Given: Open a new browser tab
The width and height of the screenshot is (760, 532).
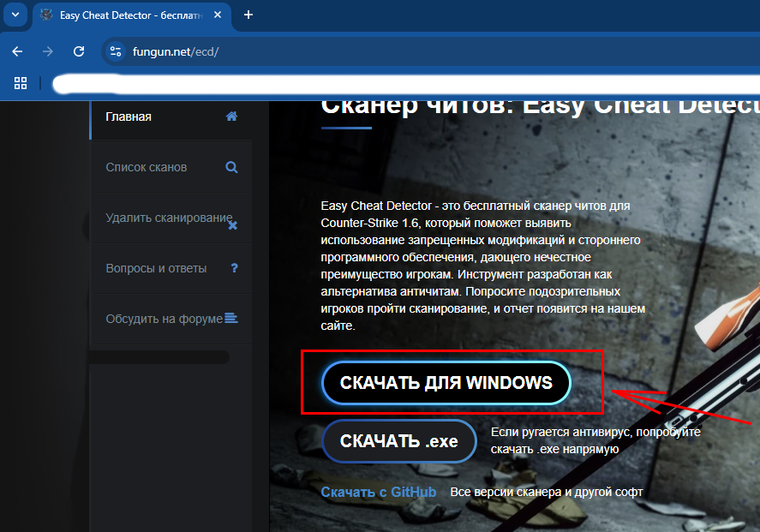Looking at the screenshot, I should (248, 15).
